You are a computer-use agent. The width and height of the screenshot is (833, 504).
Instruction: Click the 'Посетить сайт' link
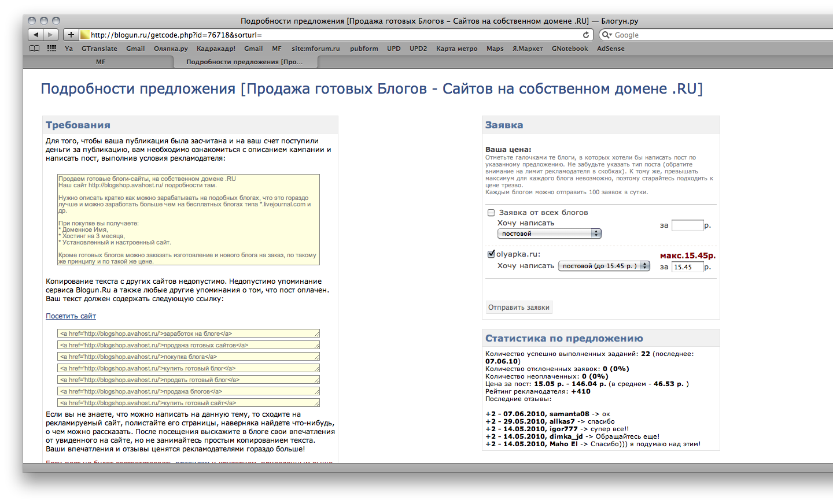[71, 316]
